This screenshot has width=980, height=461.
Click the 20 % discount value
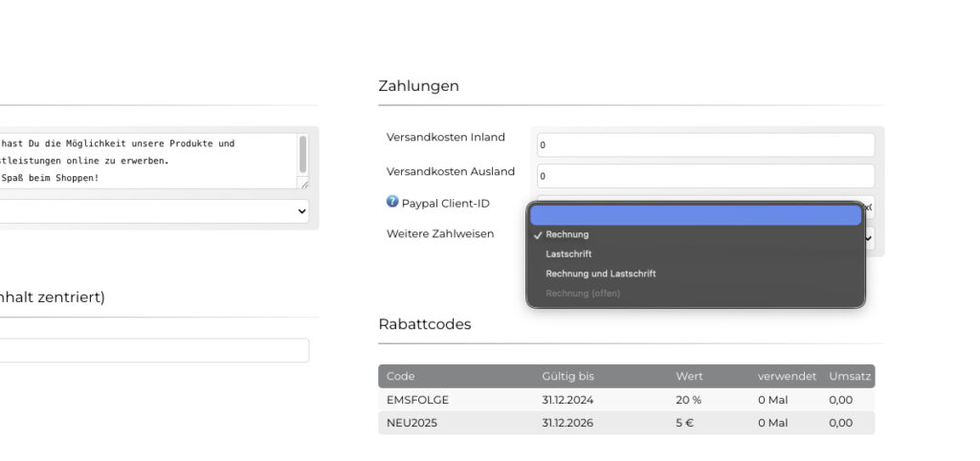pyautogui.click(x=688, y=400)
